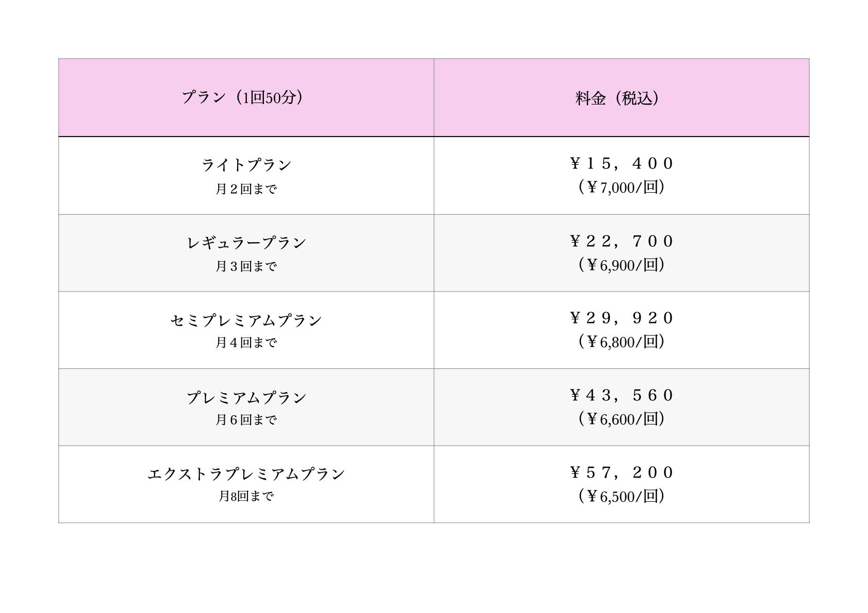The width and height of the screenshot is (868, 613).
Task: Click the 月8回まで subtitle text
Action: point(246,496)
